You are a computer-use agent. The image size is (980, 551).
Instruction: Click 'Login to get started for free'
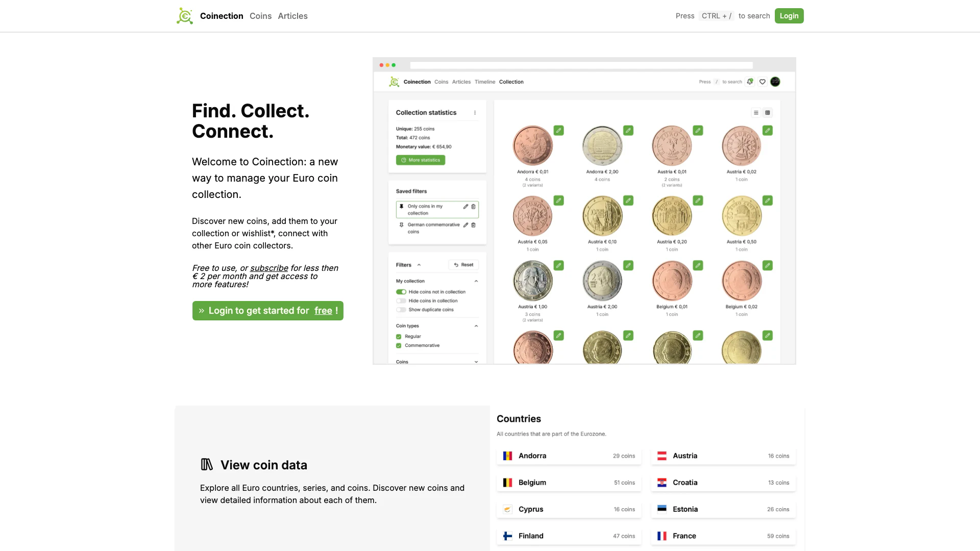click(x=267, y=310)
